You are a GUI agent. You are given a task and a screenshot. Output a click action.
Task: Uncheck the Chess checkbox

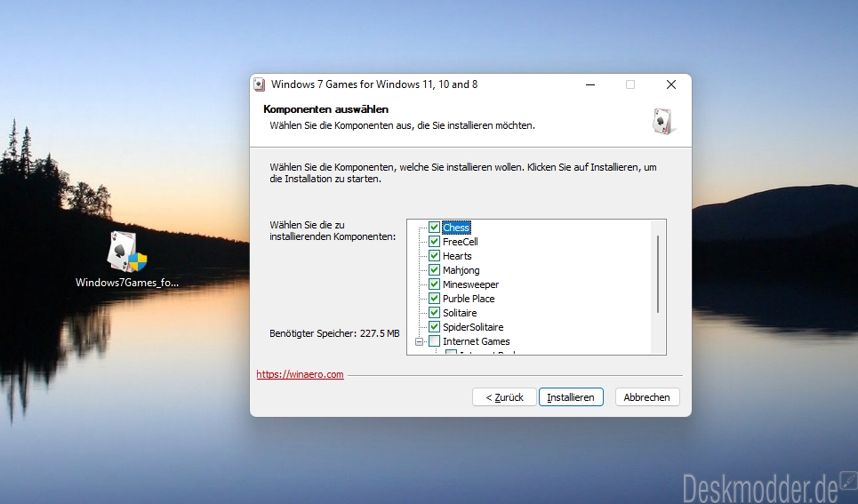[434, 227]
